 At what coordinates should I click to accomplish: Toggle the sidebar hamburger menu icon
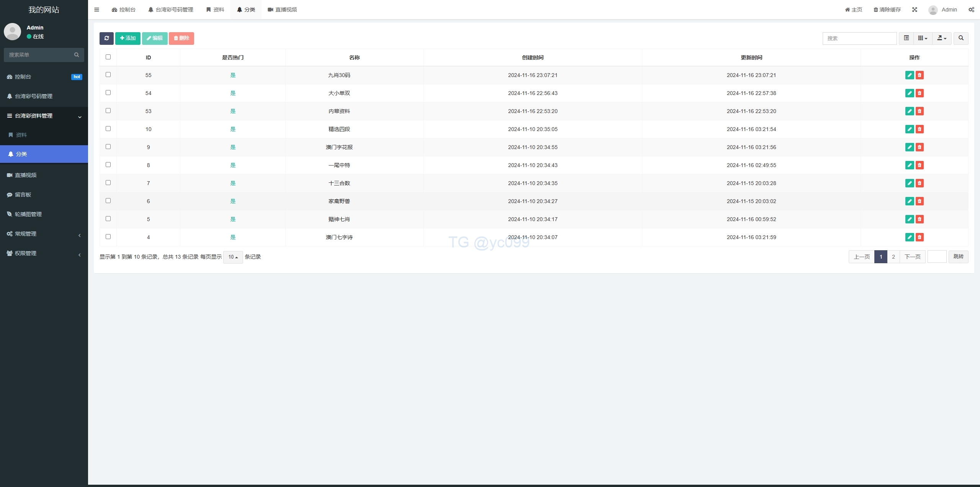(x=97, y=10)
